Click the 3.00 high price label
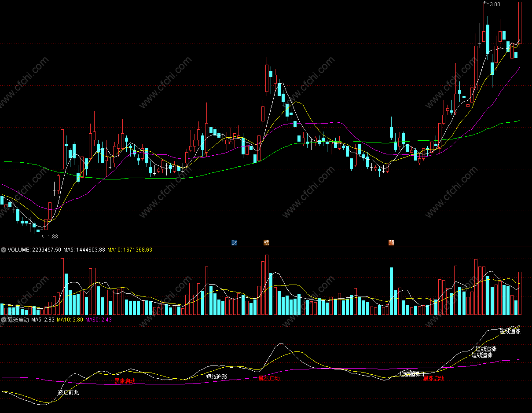The width and height of the screenshot is (532, 413). [495, 4]
